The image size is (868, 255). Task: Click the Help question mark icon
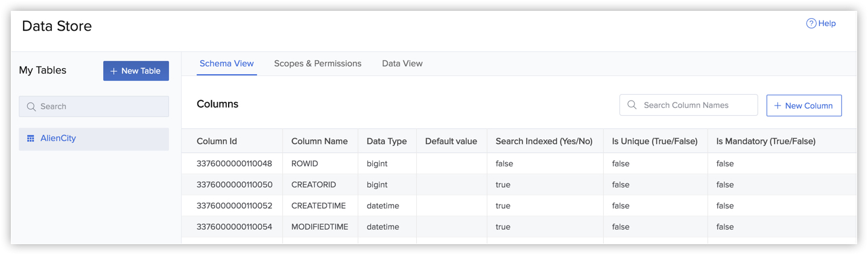tap(811, 24)
